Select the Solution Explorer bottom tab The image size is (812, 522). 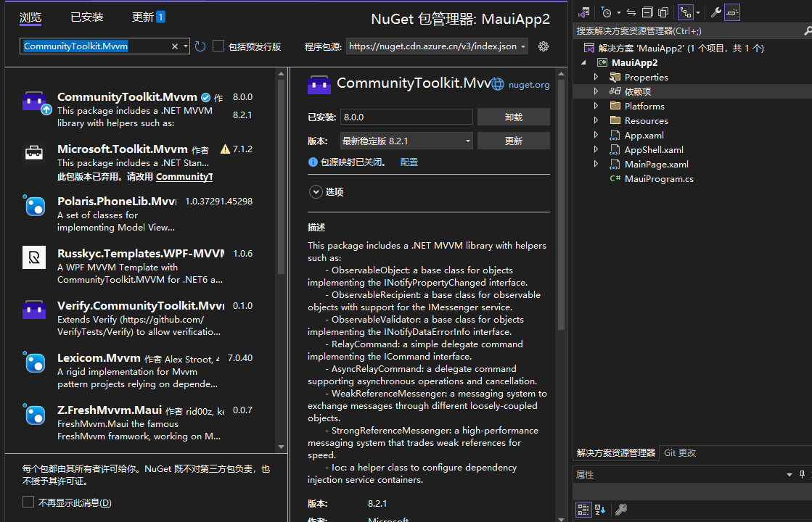[616, 452]
